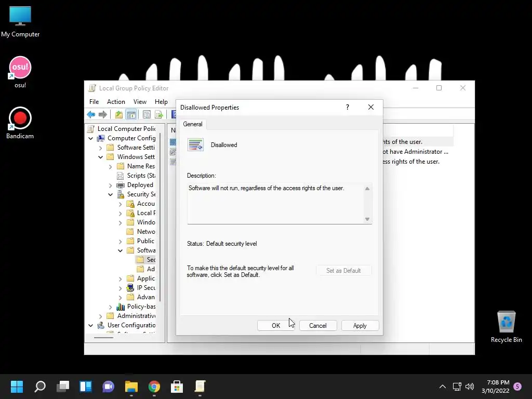Open Google Chrome from the taskbar
This screenshot has height=399, width=532.
coord(154,387)
